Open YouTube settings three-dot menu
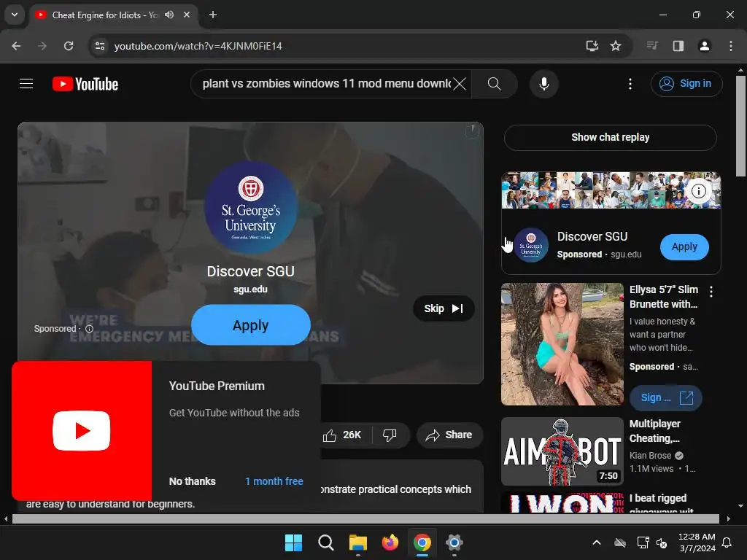This screenshot has height=560, width=747. pyautogui.click(x=630, y=85)
